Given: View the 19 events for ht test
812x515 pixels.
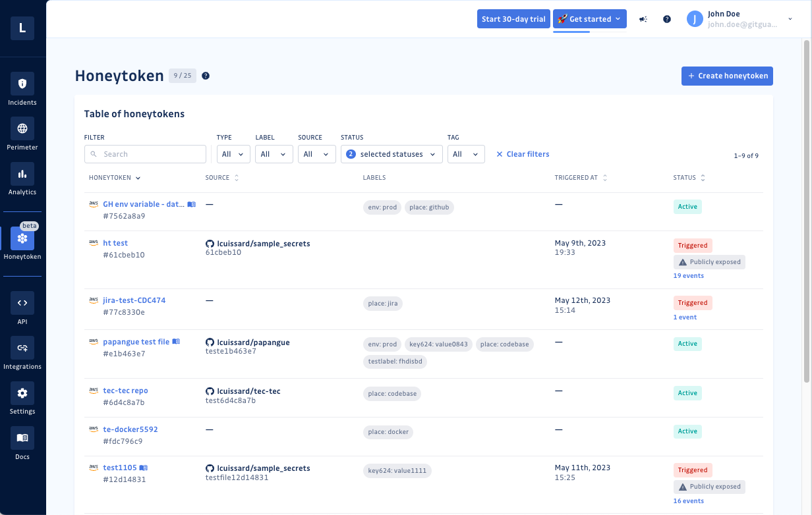Looking at the screenshot, I should pos(688,275).
